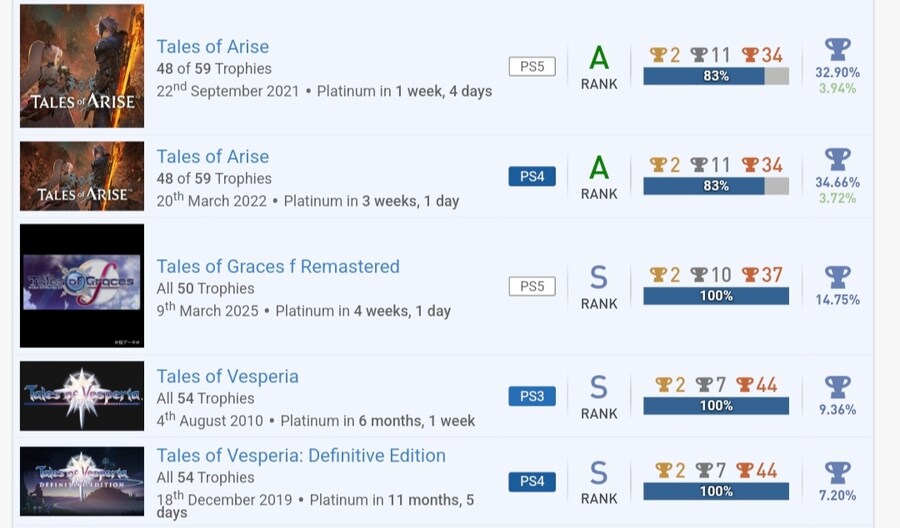Click the A rank icon in the first row
Screen dimensions: 900x528
599,57
